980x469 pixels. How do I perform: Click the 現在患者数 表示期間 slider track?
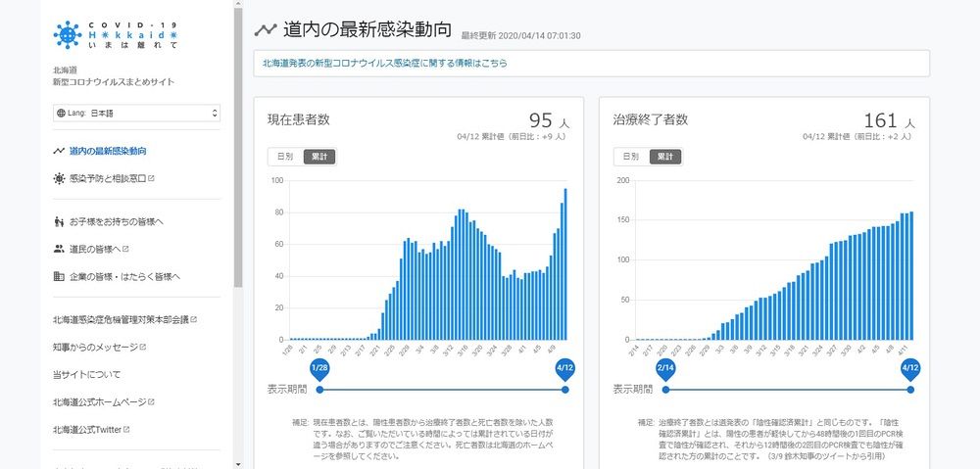(443, 390)
